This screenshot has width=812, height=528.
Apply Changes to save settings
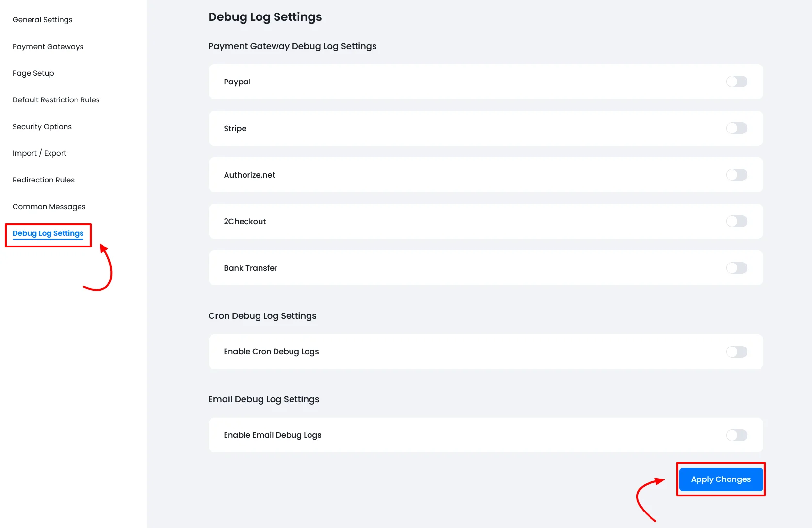(x=720, y=479)
